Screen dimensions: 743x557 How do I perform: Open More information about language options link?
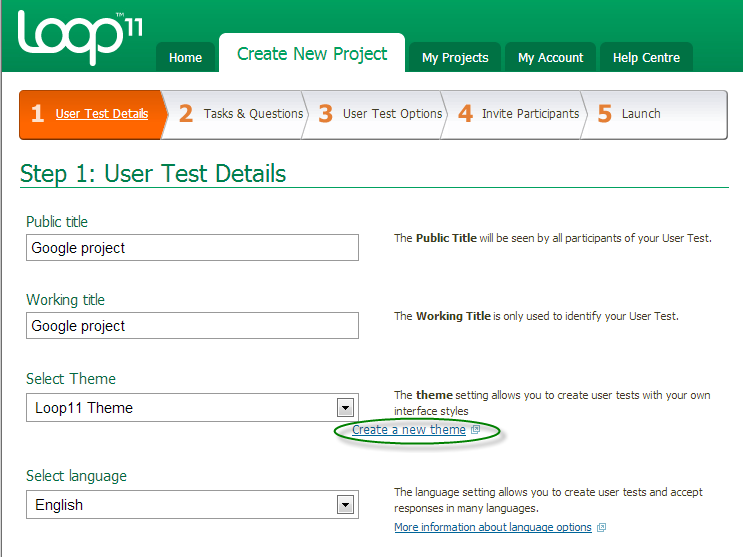tap(493, 527)
